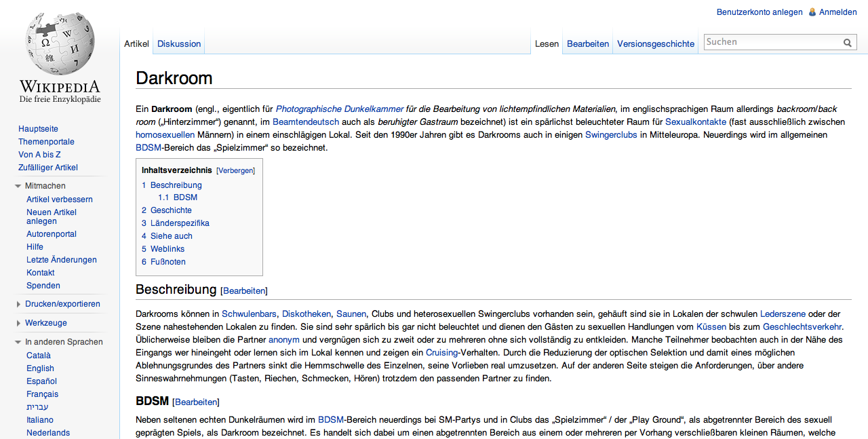868x439 pixels.
Task: Jump to contents entry 2 Geschichte
Action: coord(167,210)
